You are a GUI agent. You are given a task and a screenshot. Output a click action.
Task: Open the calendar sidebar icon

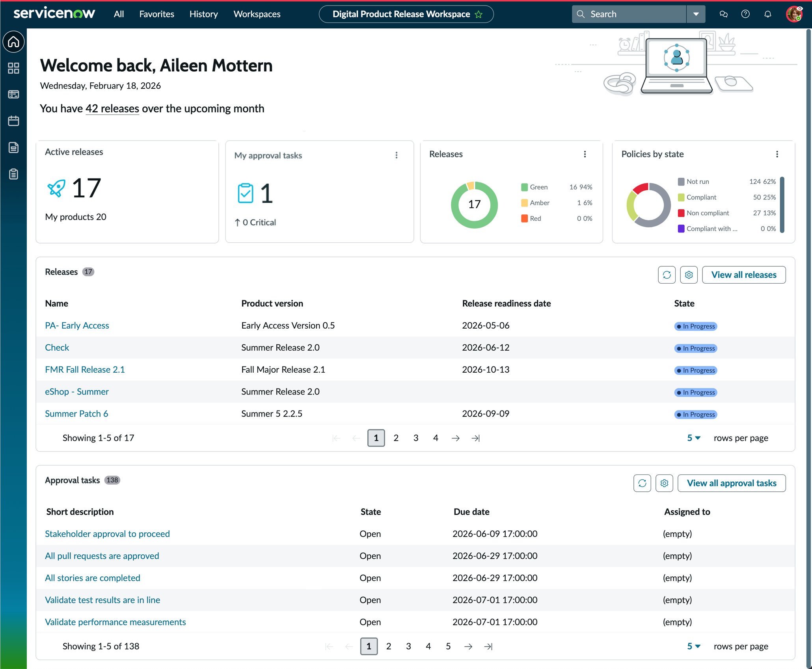pyautogui.click(x=14, y=121)
